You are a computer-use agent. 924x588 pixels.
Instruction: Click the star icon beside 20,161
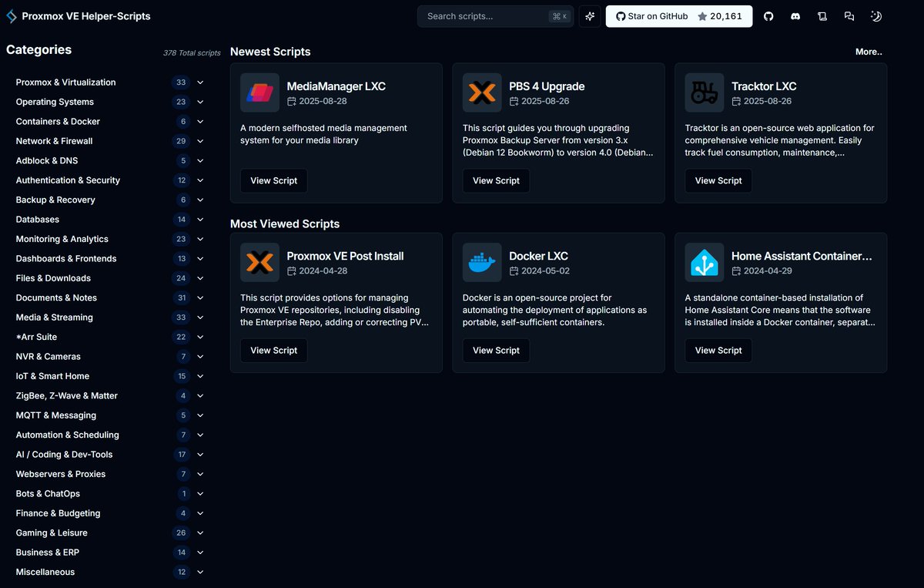coord(702,16)
